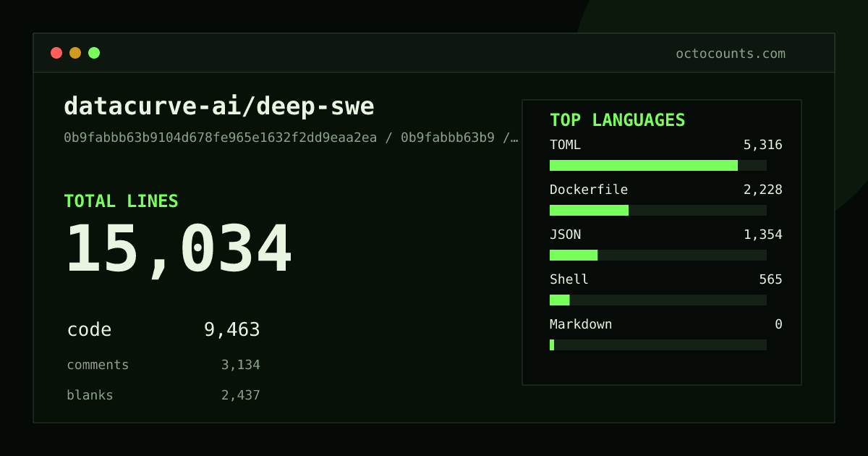868x456 pixels.
Task: Select the code row label
Action: coord(89,330)
